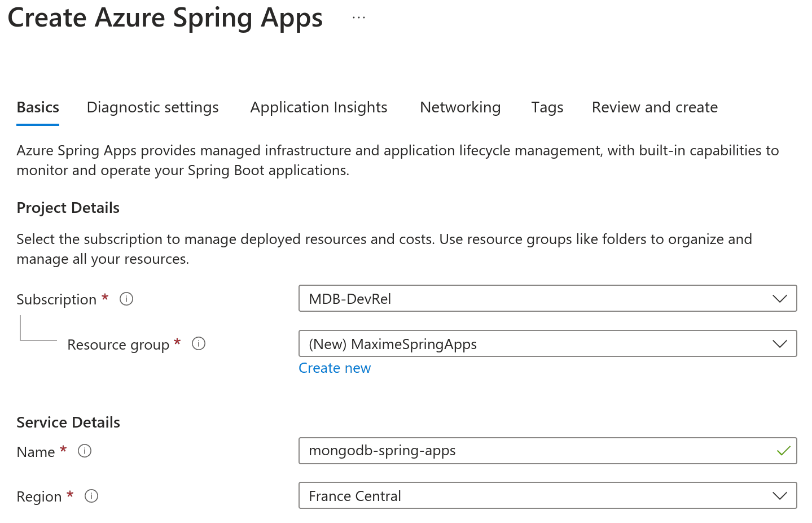This screenshot has height=523, width=812.
Task: Open the Subscription dropdown showing MDB-DevRel
Action: tap(547, 299)
